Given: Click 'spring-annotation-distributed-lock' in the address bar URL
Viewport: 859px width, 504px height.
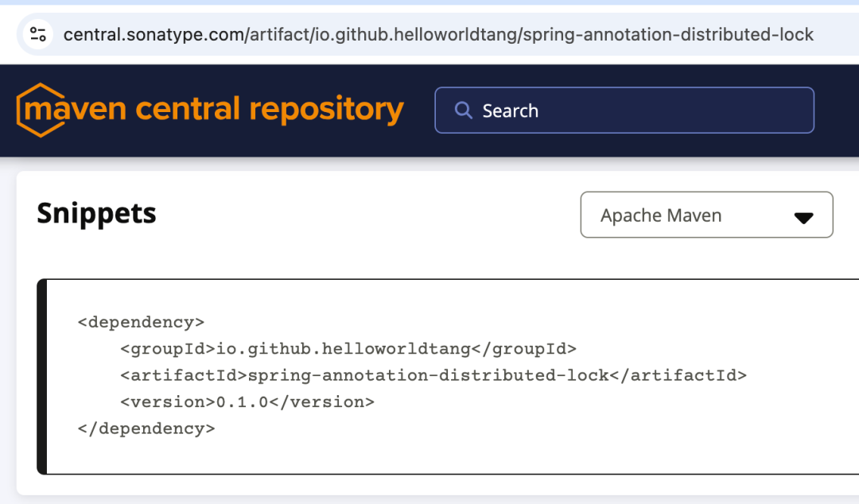Looking at the screenshot, I should point(669,35).
